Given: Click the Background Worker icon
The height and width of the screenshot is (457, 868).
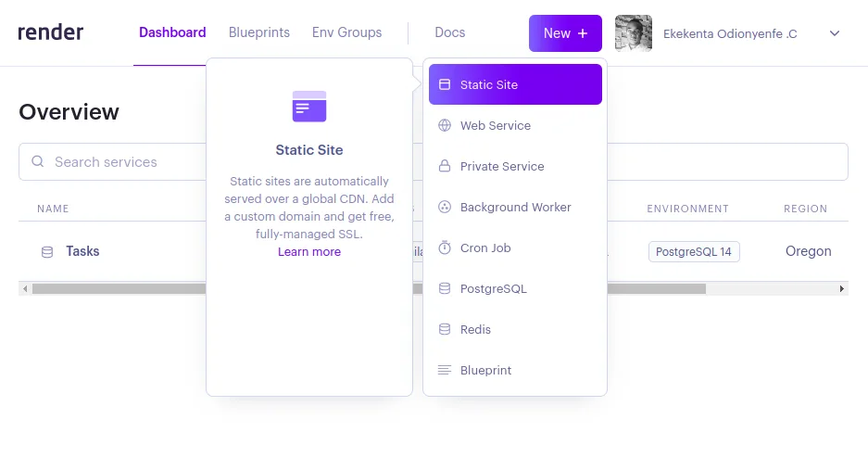Looking at the screenshot, I should tap(445, 207).
